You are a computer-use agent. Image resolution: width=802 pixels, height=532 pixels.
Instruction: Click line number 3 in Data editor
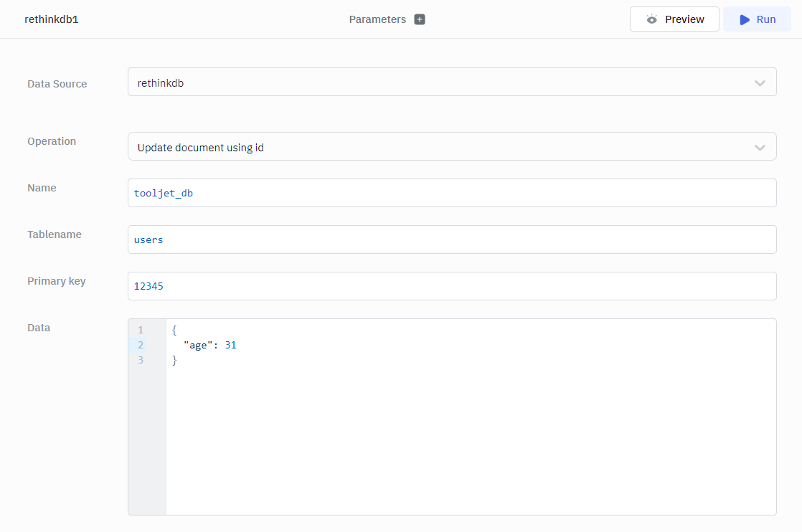pos(141,360)
